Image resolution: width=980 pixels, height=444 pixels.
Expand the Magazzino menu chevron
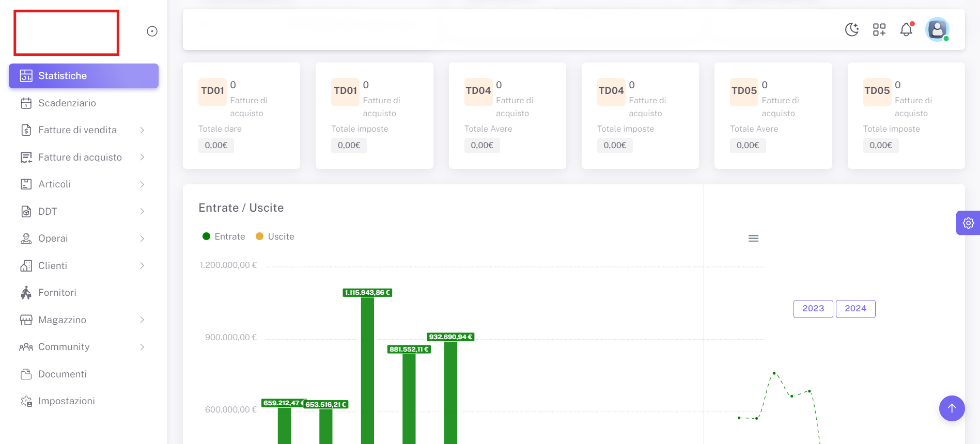(142, 320)
